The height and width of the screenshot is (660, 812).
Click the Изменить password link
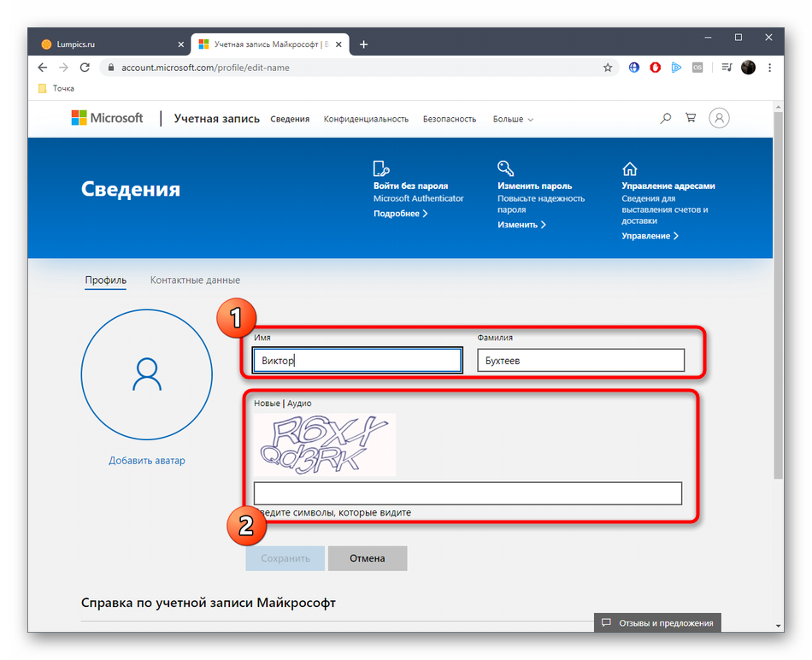click(521, 225)
